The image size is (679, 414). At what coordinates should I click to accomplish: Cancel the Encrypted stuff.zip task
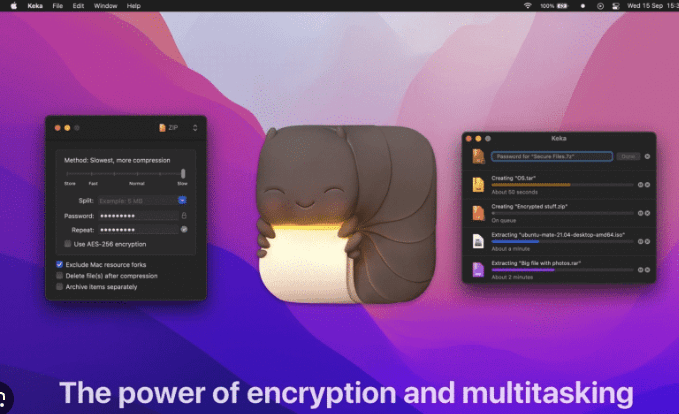coord(647,213)
